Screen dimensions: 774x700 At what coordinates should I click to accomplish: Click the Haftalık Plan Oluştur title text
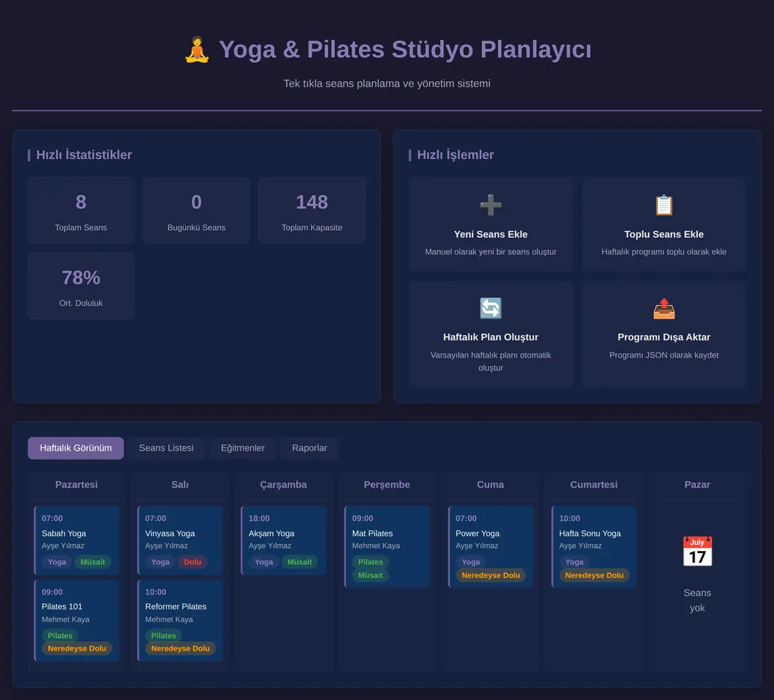[x=491, y=337]
